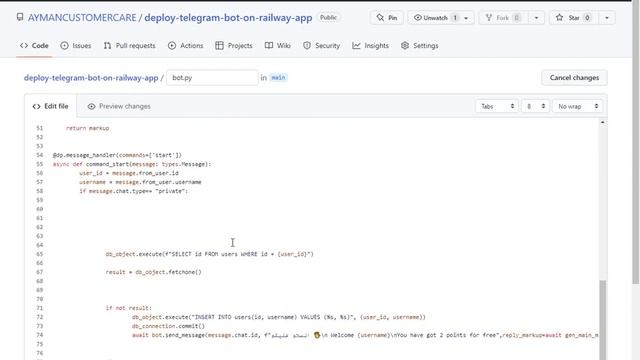Open the Code tab
Screen dimensions: 640x360
point(34,46)
